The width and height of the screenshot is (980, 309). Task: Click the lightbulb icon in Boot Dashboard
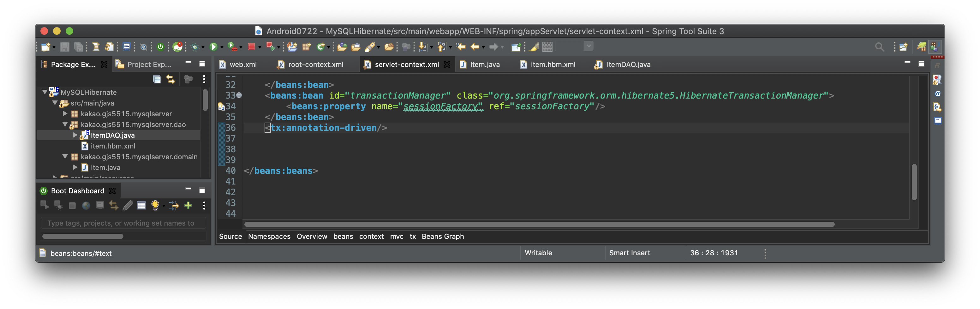pos(155,205)
